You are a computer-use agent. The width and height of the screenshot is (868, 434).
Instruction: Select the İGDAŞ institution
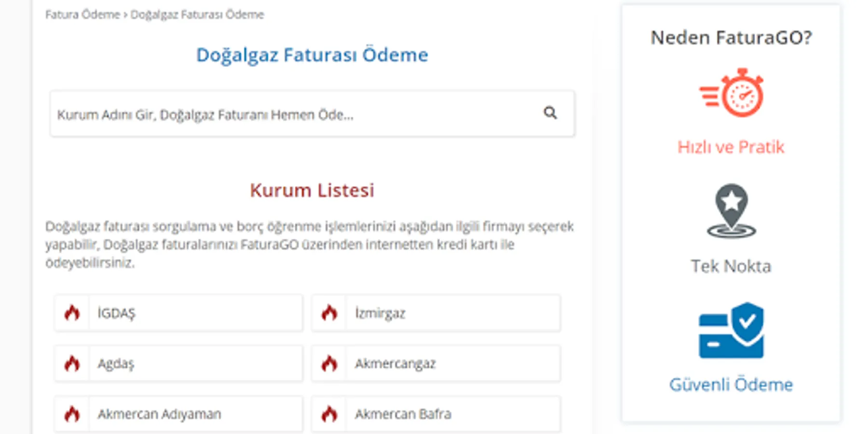(179, 313)
